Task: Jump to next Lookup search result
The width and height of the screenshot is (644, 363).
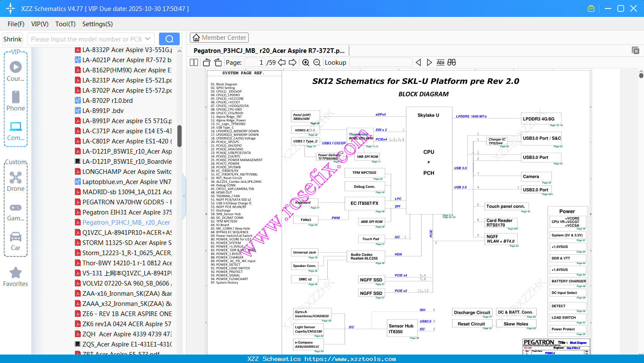Action: click(429, 63)
